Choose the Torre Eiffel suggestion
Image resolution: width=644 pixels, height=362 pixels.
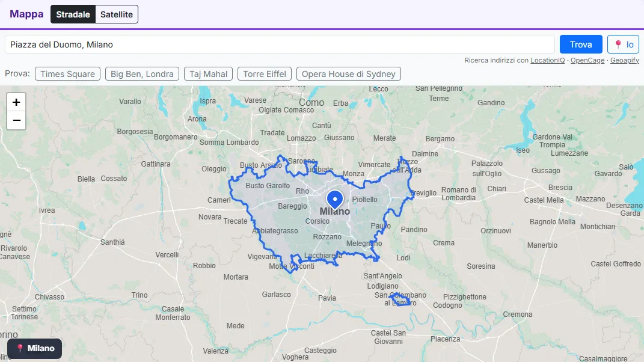click(x=265, y=74)
